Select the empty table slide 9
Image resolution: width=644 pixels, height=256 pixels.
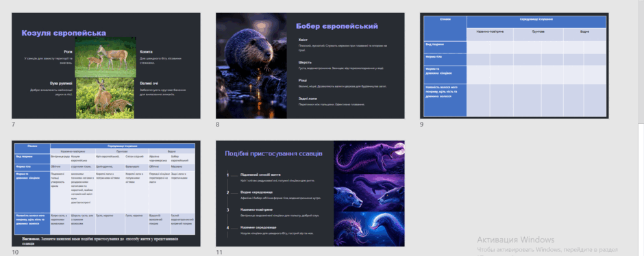[x=515, y=66]
